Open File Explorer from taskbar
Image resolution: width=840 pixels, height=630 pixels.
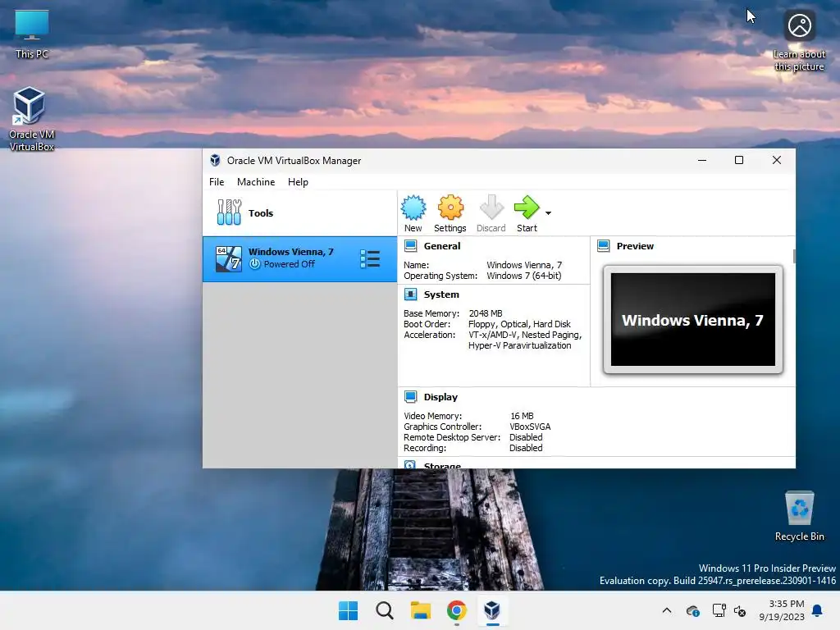point(421,610)
